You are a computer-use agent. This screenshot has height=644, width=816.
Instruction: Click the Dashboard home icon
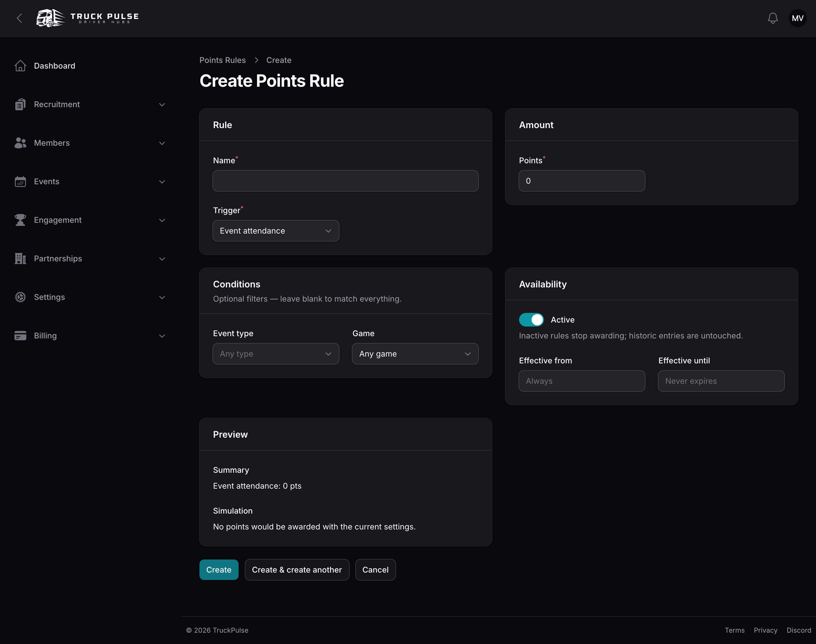(x=20, y=65)
